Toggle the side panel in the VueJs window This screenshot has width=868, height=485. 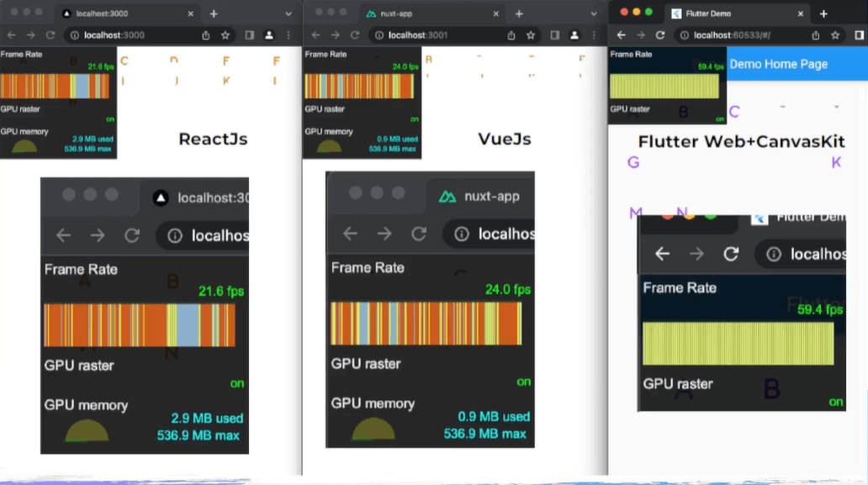(x=555, y=35)
